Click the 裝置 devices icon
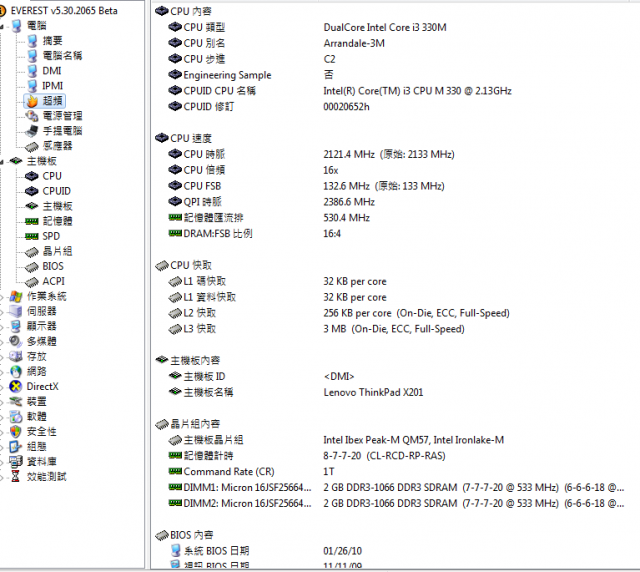This screenshot has width=640, height=572. [x=16, y=401]
